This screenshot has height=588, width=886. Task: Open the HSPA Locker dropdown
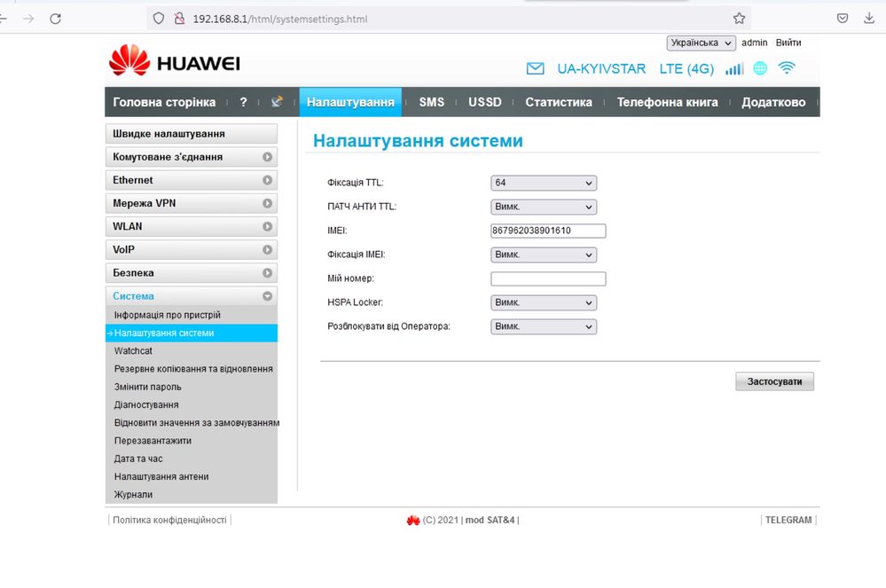coord(544,302)
